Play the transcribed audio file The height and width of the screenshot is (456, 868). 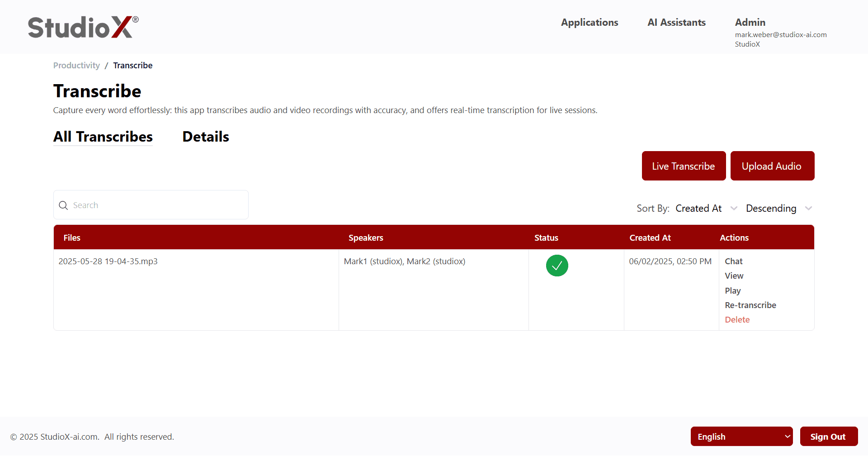point(732,290)
